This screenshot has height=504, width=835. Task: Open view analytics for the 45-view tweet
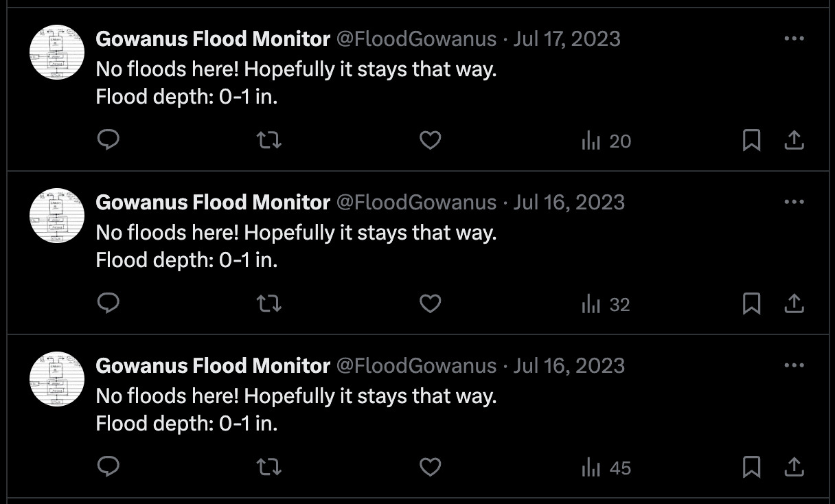tap(604, 467)
